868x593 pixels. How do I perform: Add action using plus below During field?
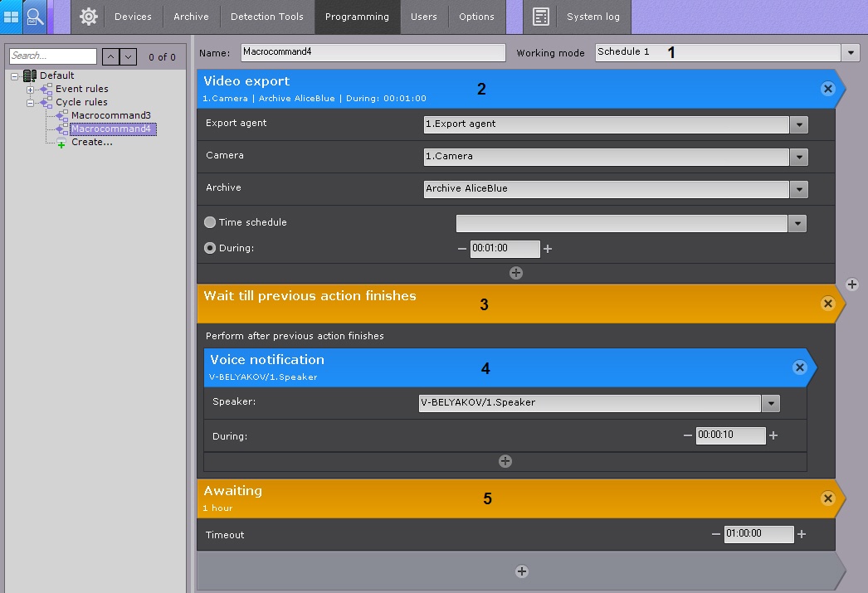(x=515, y=273)
